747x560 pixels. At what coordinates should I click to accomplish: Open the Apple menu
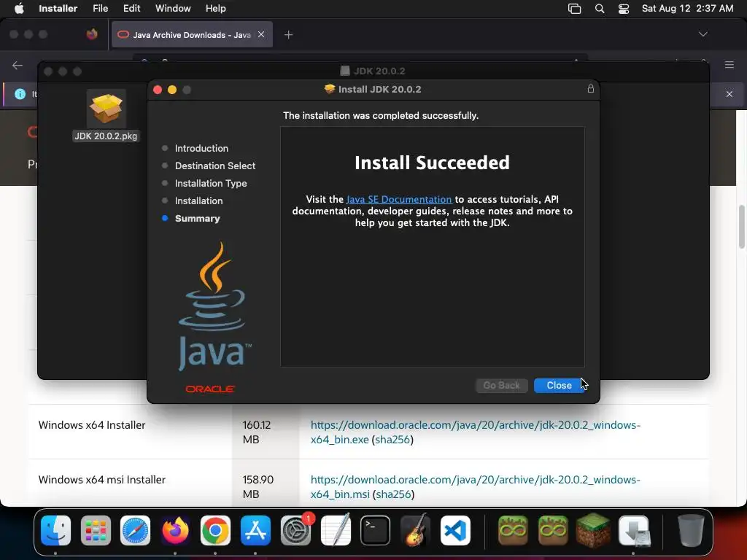[18, 8]
